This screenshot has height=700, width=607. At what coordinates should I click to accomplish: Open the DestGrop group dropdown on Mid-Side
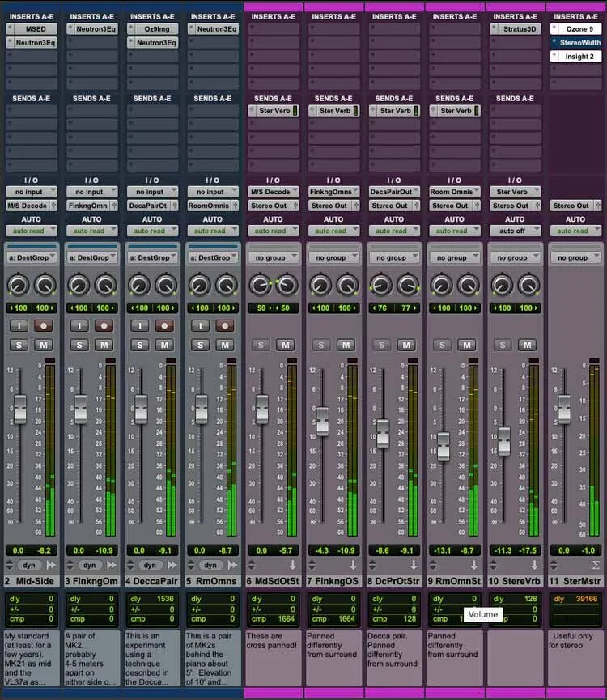32,257
